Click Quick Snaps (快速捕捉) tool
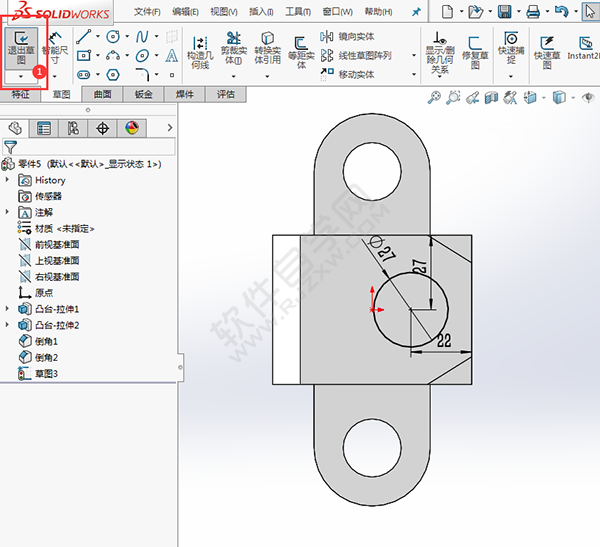The image size is (600, 547). [511, 48]
